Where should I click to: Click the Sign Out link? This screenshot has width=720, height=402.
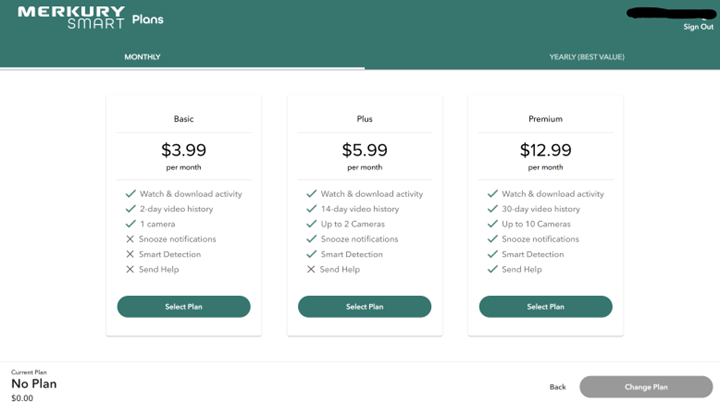(x=698, y=27)
